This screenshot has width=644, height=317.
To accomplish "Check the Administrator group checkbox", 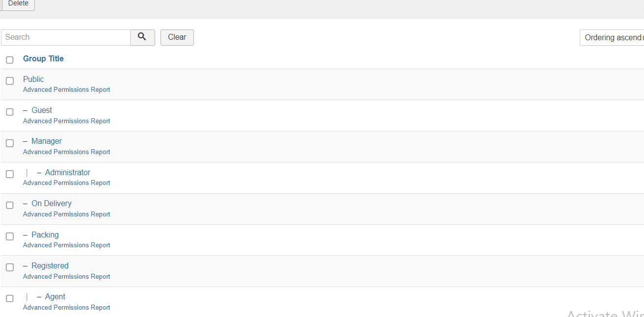I will tap(10, 174).
